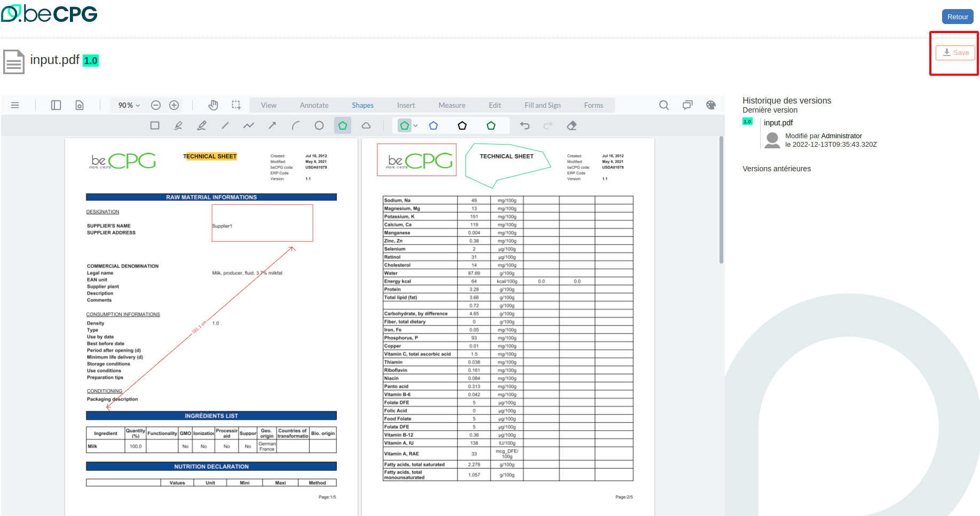
Task: Select the Rectangle shape tool
Action: (x=155, y=125)
